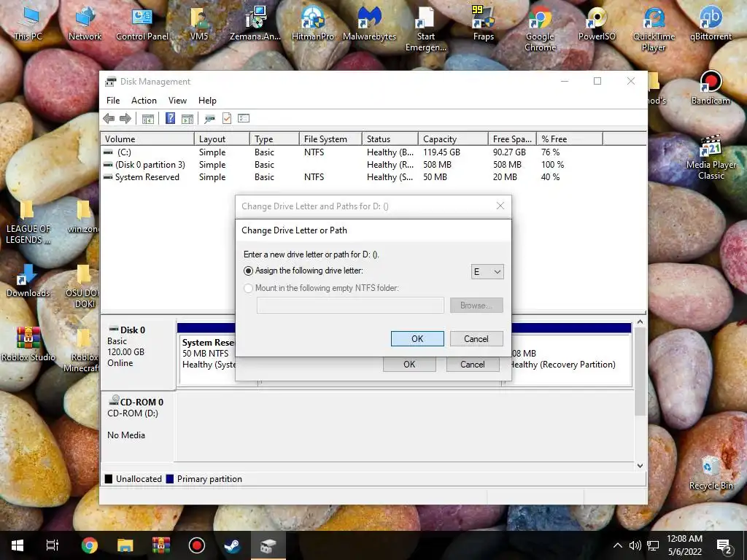Image resolution: width=747 pixels, height=560 pixels.
Task: Click File Explorer icon in taskbar
Action: [x=125, y=545]
